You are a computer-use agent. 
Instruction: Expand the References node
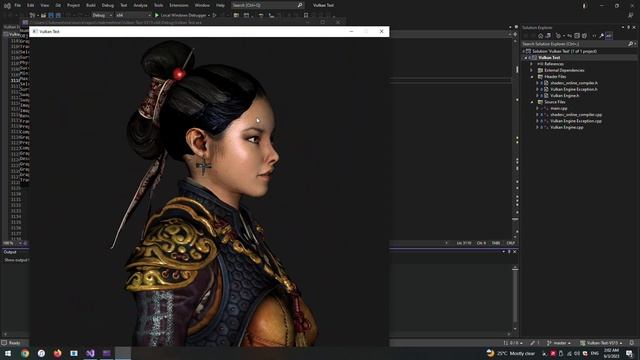click(531, 64)
